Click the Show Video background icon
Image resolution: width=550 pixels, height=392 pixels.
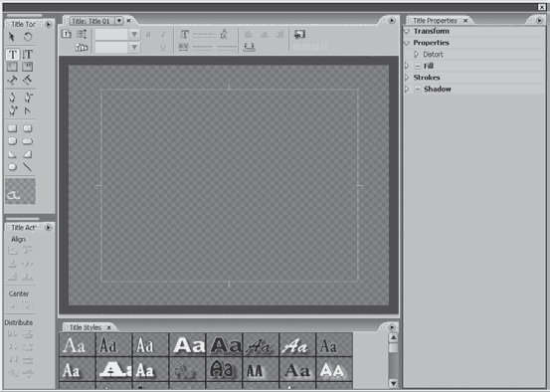click(299, 35)
